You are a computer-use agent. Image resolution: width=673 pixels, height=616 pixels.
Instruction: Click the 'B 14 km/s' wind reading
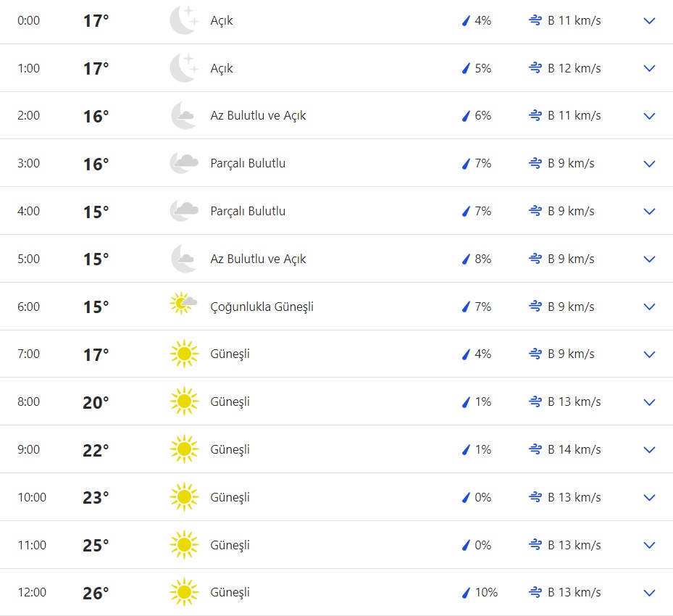click(574, 449)
